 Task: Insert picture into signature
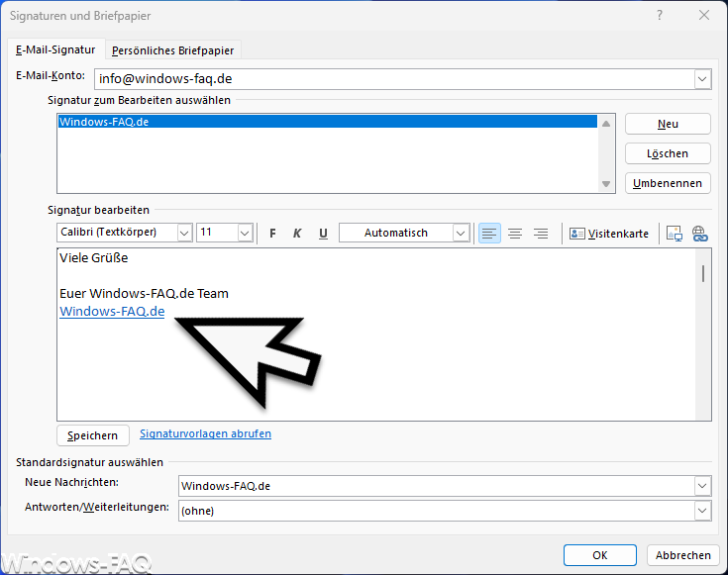click(x=675, y=234)
